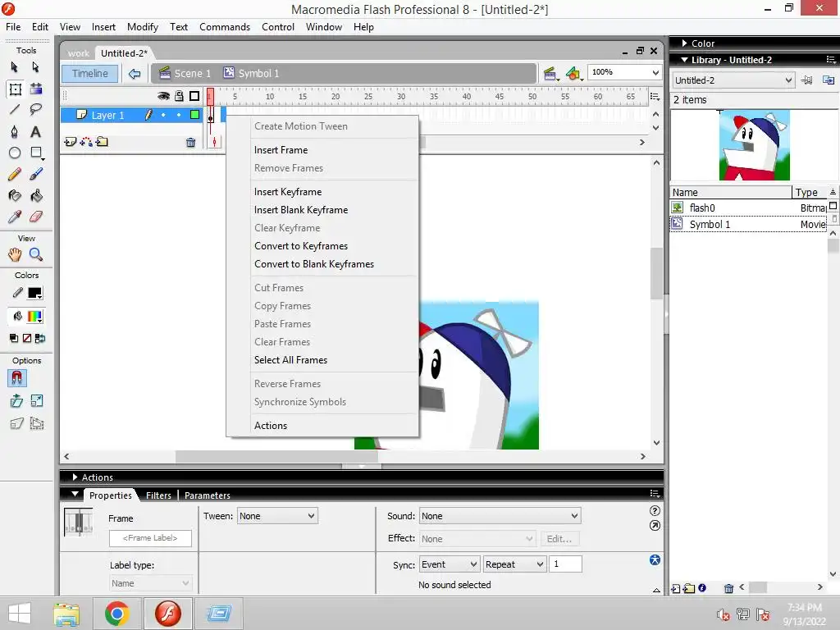
Task: Choose Insert Keyframe from context menu
Action: (x=288, y=192)
